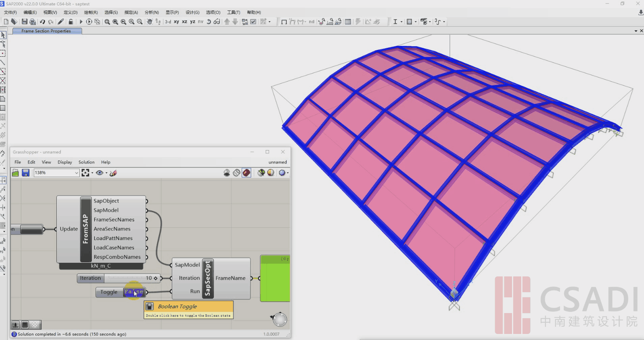Open the 帮助(H) menu

coord(254,12)
